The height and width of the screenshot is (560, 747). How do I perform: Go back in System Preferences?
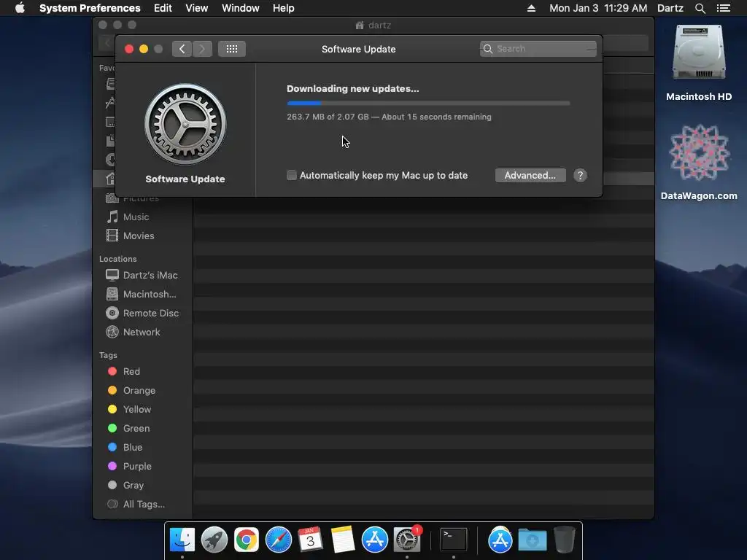(x=182, y=49)
